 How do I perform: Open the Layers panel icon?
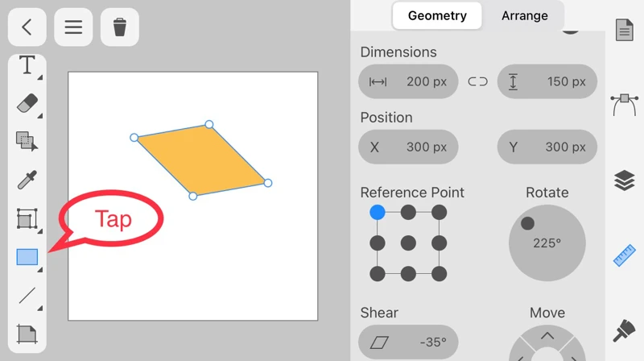coord(625,180)
